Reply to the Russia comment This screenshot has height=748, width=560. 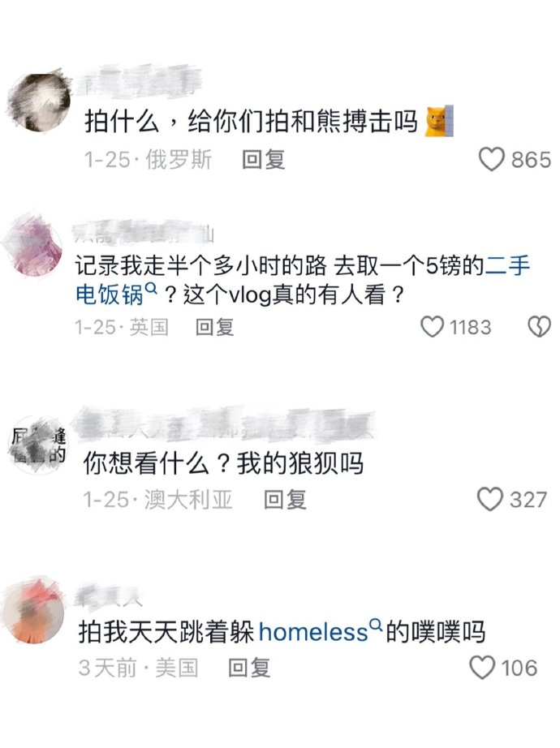point(264,159)
